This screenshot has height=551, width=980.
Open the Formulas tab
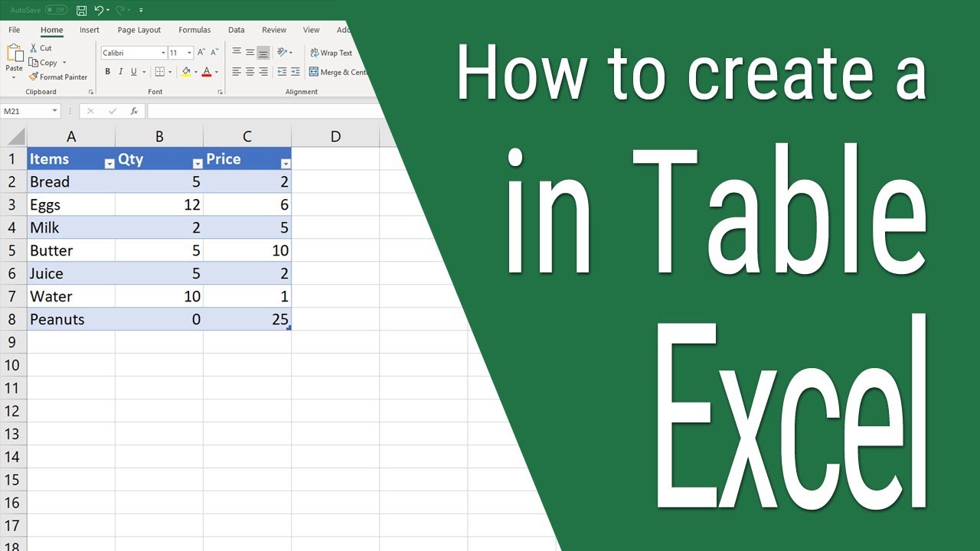(x=194, y=30)
